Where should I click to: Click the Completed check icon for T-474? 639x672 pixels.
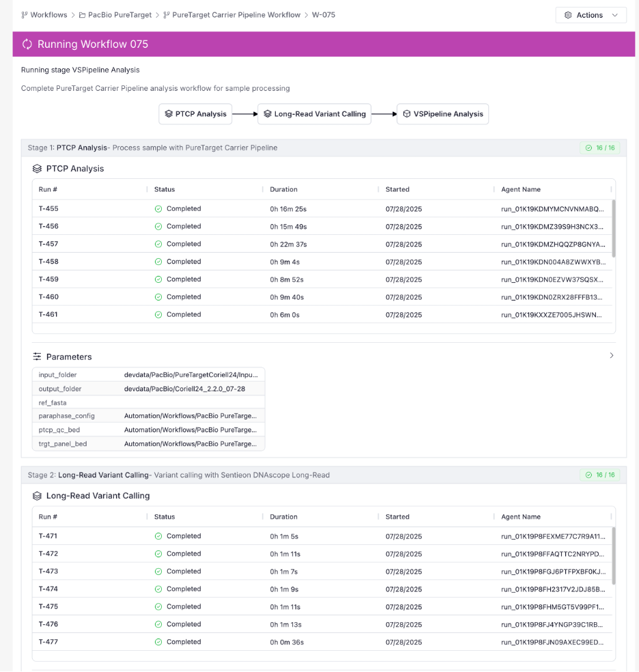tap(158, 589)
